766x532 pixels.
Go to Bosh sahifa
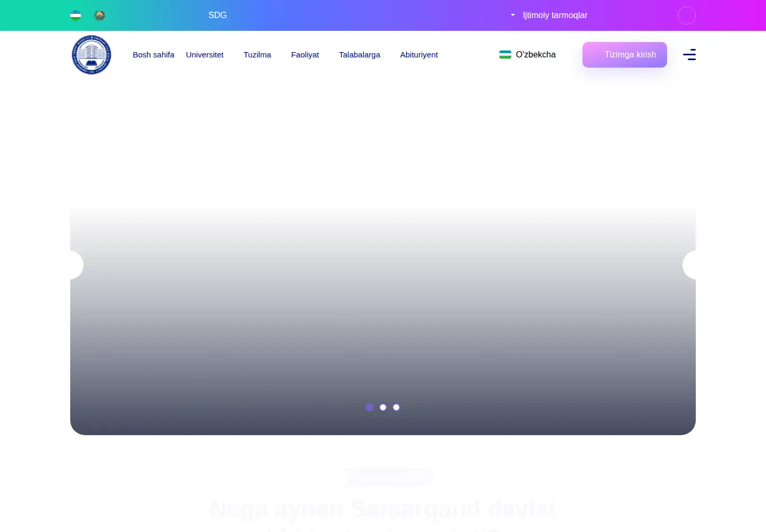(153, 55)
